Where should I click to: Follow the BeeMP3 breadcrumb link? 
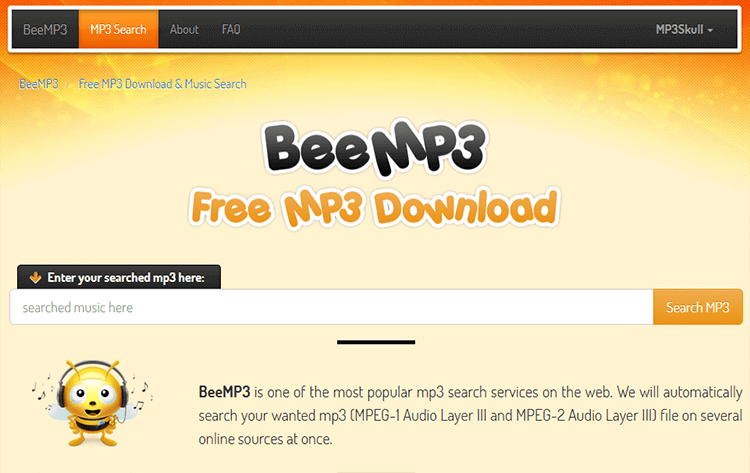tap(39, 84)
